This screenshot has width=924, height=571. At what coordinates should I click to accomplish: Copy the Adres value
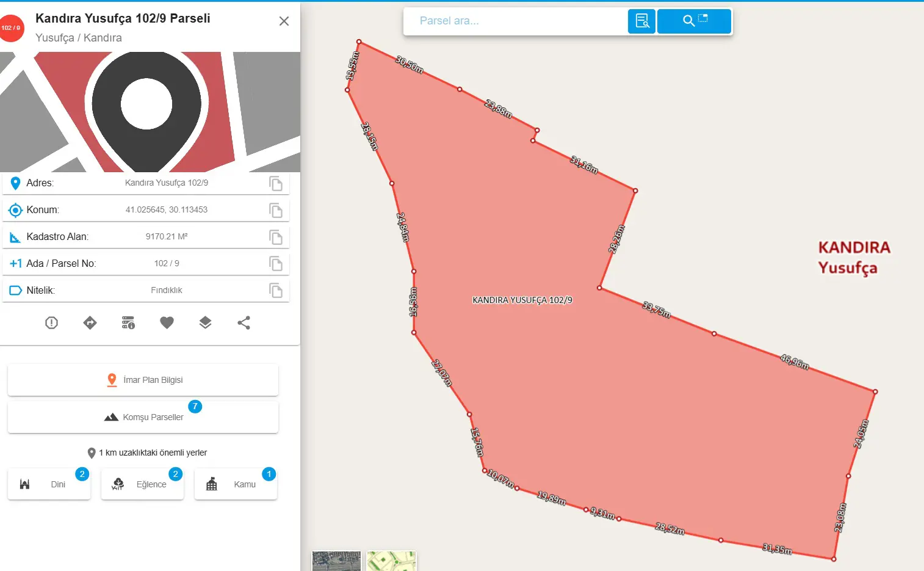coord(276,183)
